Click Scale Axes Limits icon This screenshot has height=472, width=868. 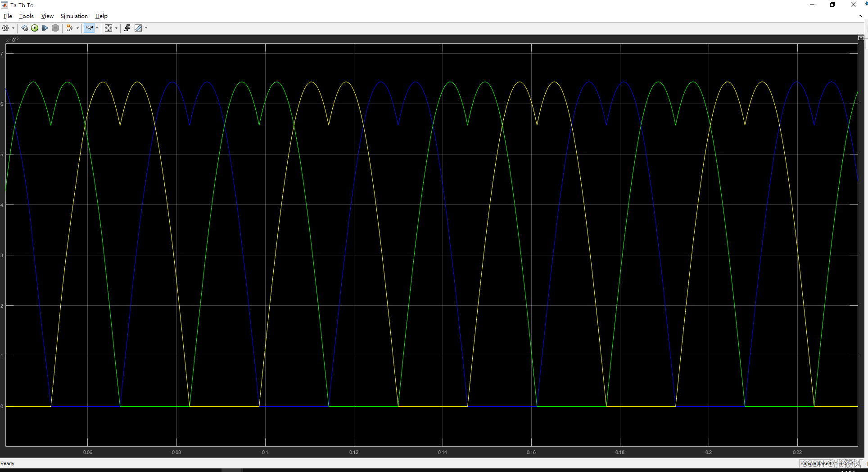click(108, 28)
